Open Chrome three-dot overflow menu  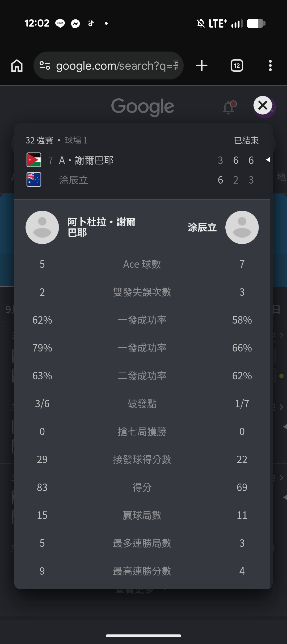(270, 66)
